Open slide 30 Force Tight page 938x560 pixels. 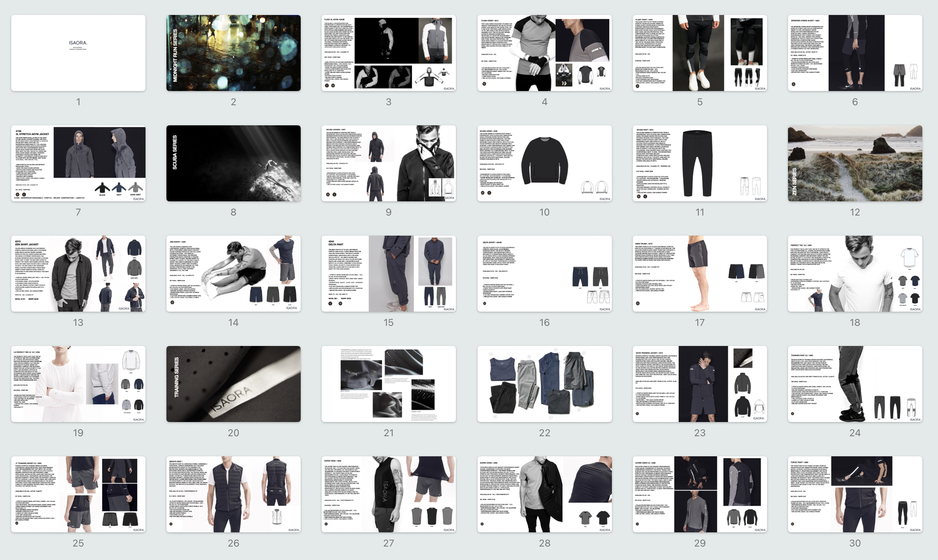pos(855,494)
